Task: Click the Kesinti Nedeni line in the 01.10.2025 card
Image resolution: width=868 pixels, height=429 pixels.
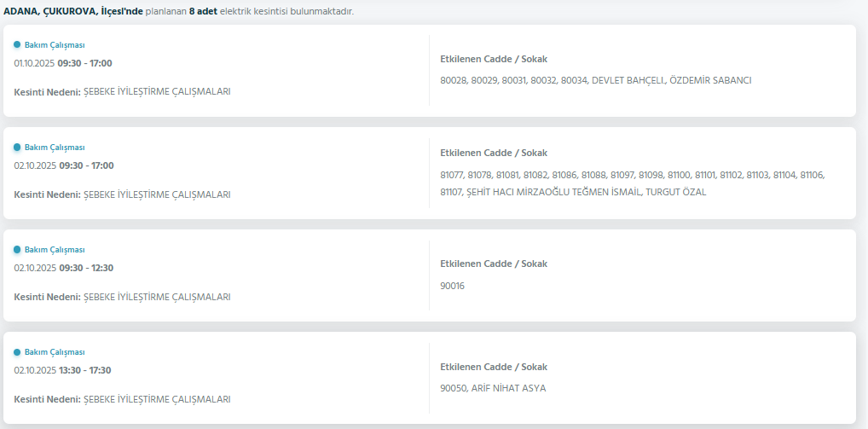Action: 122,91
